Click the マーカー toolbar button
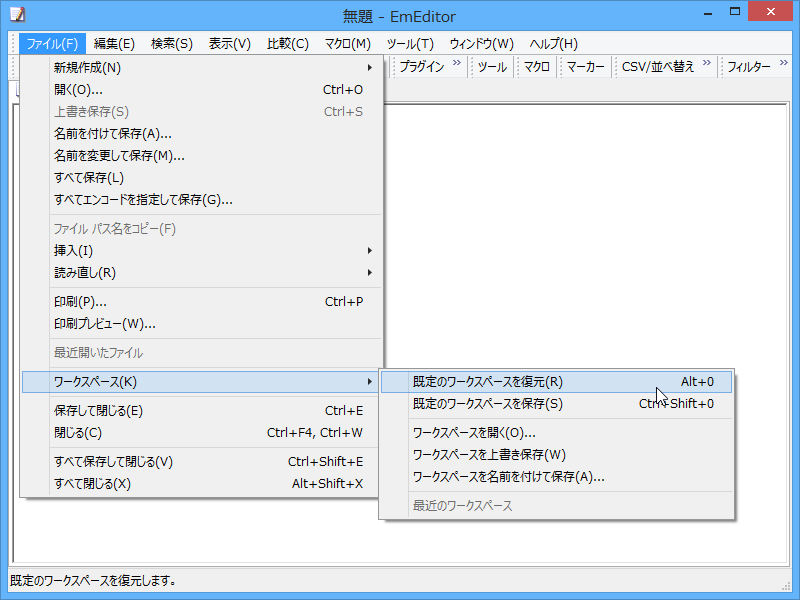 (585, 67)
